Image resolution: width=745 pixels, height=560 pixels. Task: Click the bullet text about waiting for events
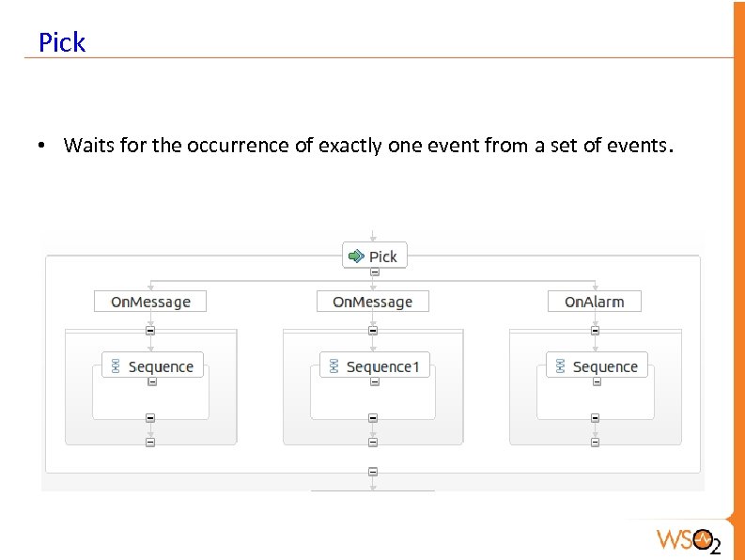[368, 146]
